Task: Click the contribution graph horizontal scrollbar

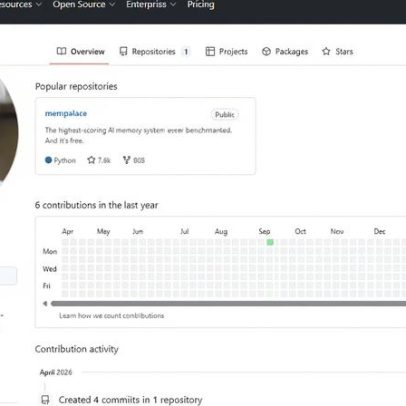Action: pyautogui.click(x=228, y=303)
